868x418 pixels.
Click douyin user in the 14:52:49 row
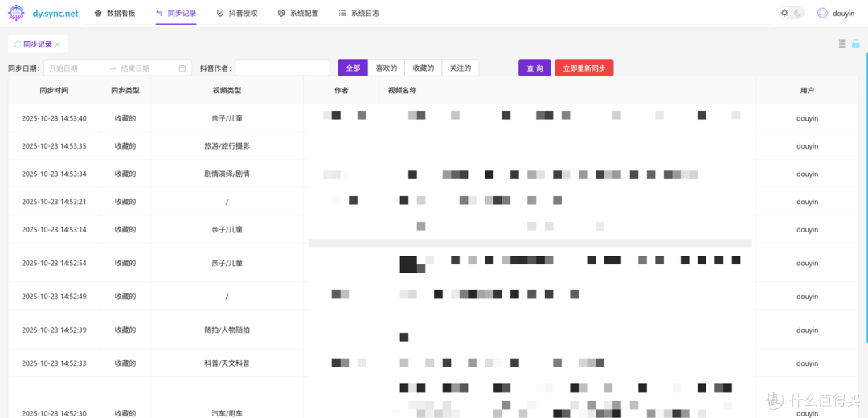[807, 296]
